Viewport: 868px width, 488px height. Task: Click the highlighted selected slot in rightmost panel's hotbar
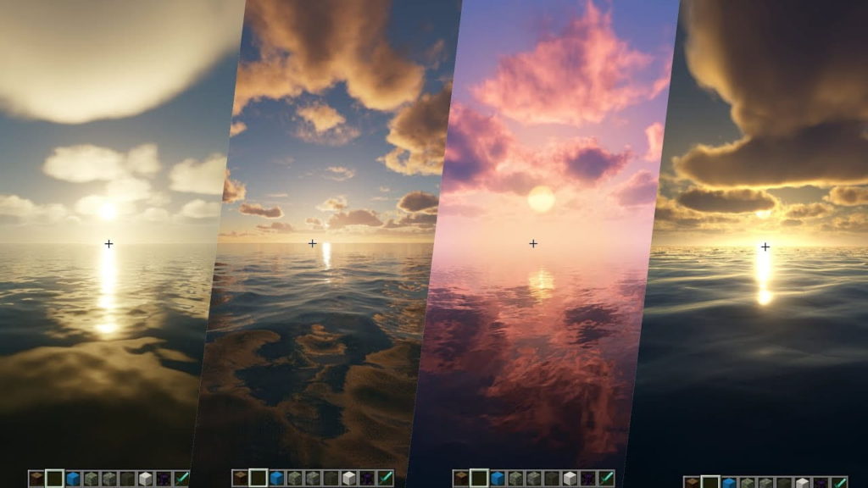pyautogui.click(x=710, y=482)
